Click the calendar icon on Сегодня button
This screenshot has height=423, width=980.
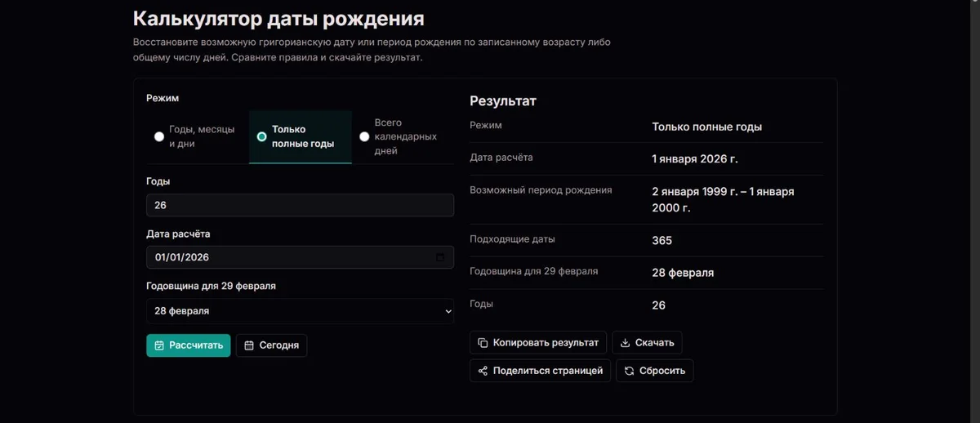(249, 345)
